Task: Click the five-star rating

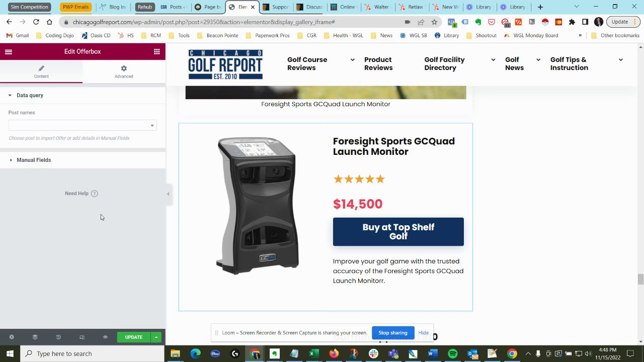Action: pos(359,179)
